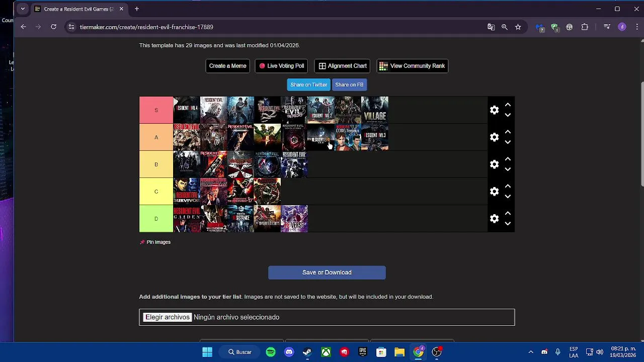Screen dimensions: 644x362
Task: Move B tier row up with arrow
Action: coord(508,159)
